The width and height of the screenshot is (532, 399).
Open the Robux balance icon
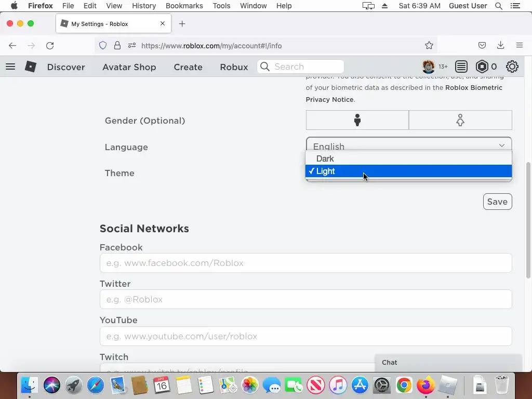coord(482,67)
